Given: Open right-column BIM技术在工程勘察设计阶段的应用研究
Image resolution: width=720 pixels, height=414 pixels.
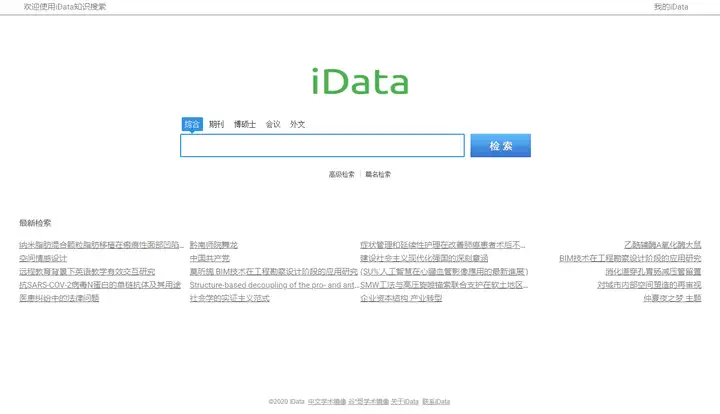Looking at the screenshot, I should pos(630,258).
